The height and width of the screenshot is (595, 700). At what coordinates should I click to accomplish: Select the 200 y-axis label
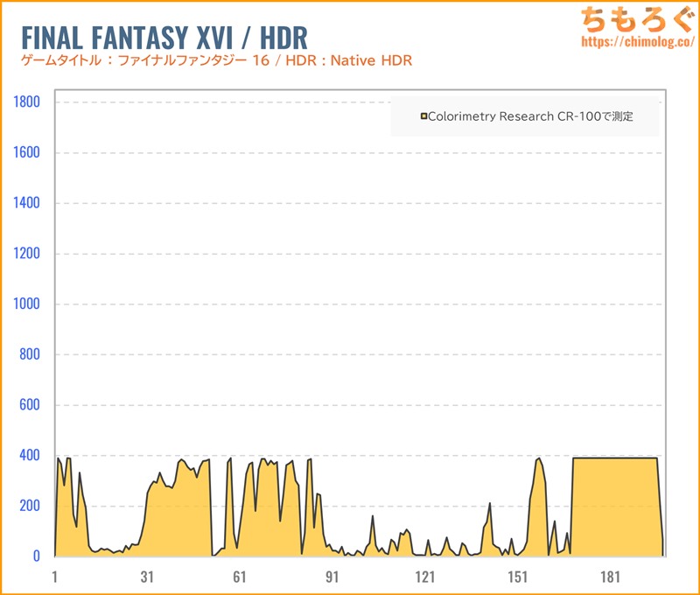coord(30,507)
